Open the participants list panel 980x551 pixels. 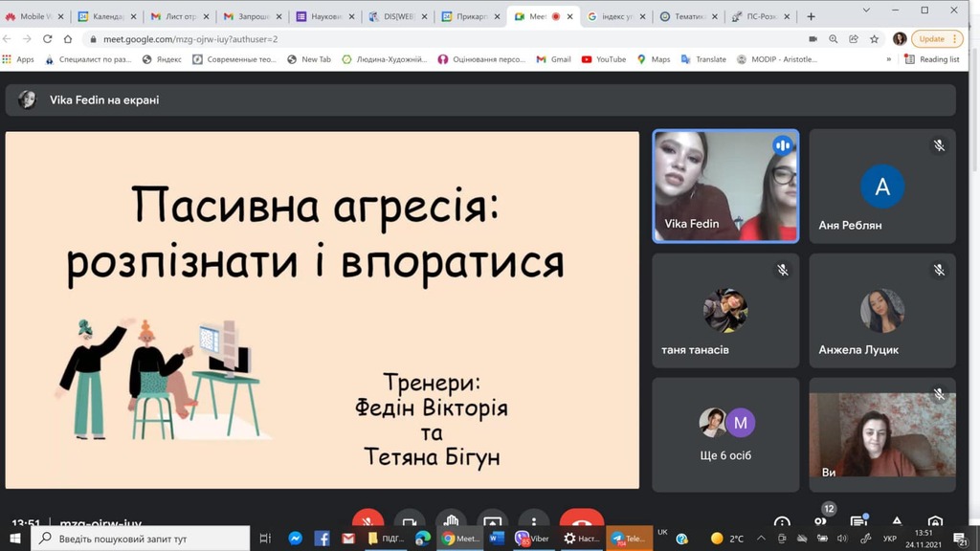point(820,520)
